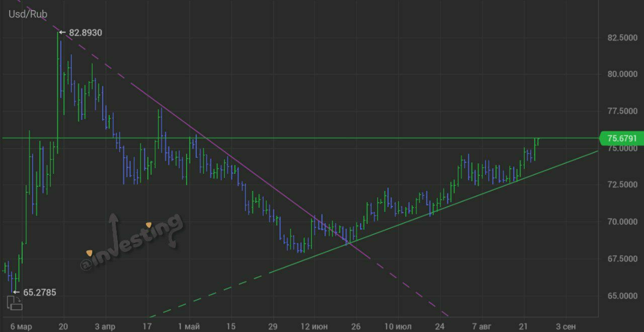
Task: Click the 72.5000 price axis value
Action: click(x=622, y=185)
